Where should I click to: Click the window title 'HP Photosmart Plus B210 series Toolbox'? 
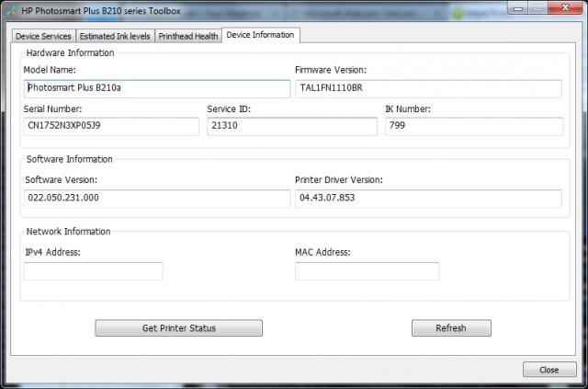point(101,11)
